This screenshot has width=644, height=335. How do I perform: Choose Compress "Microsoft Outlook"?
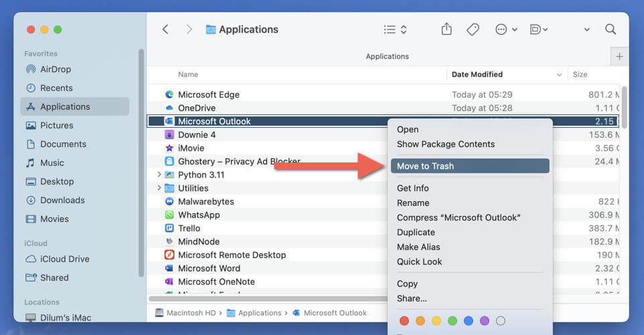(x=470, y=218)
